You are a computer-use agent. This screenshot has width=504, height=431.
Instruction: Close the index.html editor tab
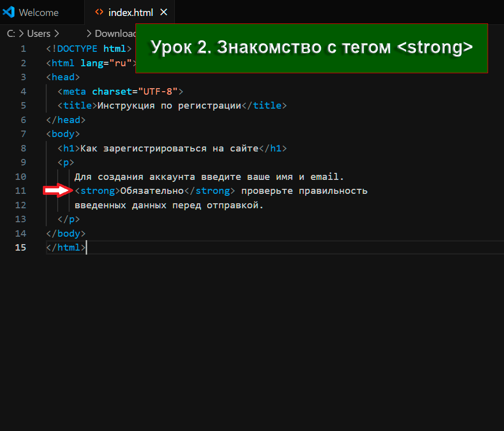click(x=164, y=12)
